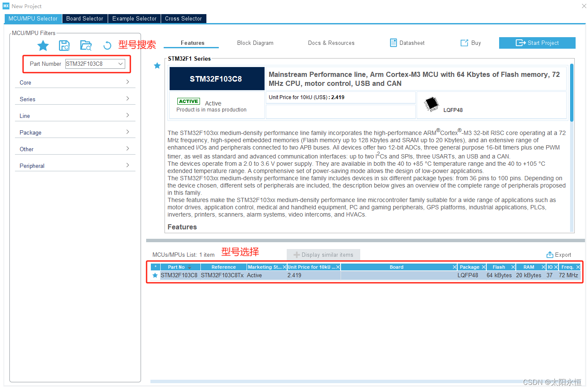Viewport: 588px width, 390px height.
Task: Open the Part Number dropdown arrow
Action: tap(121, 64)
